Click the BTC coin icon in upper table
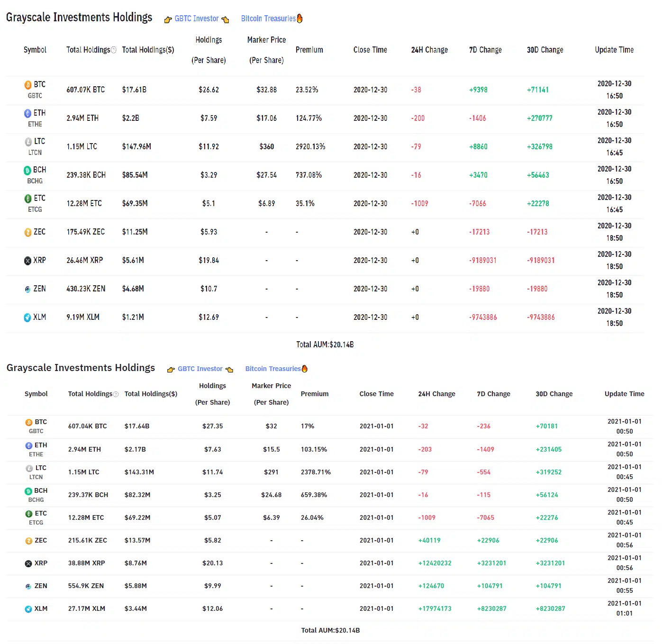Image resolution: width=662 pixels, height=644 pixels. click(28, 85)
